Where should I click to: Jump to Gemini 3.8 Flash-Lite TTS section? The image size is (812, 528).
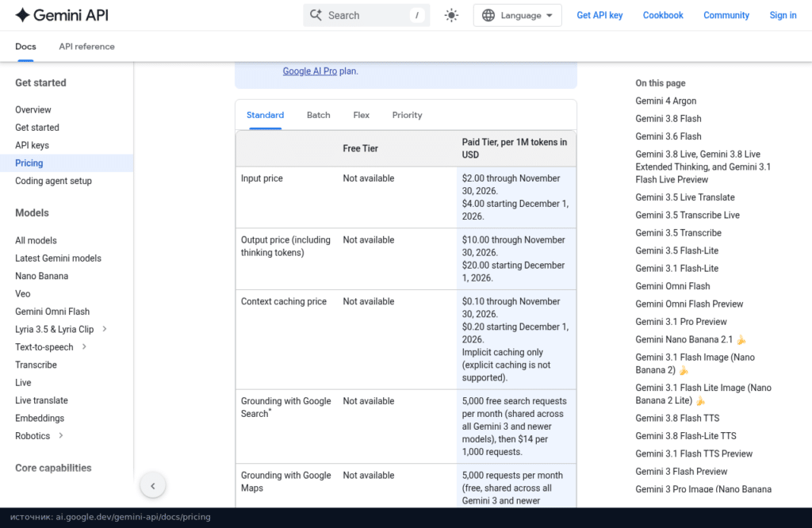coord(686,436)
